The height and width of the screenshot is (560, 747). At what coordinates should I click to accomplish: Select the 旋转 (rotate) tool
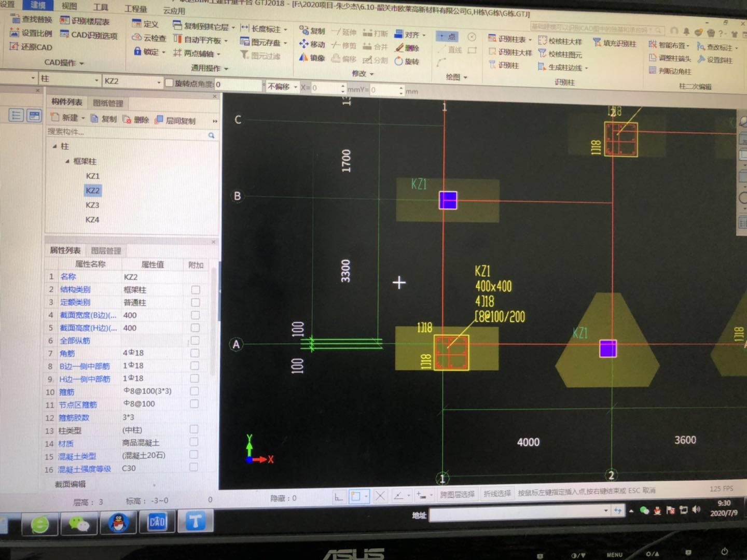[407, 61]
